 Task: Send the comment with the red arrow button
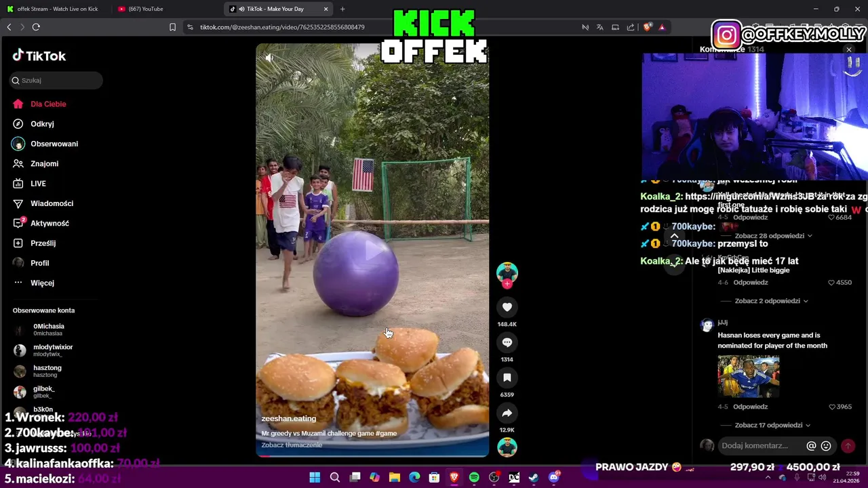(x=848, y=446)
